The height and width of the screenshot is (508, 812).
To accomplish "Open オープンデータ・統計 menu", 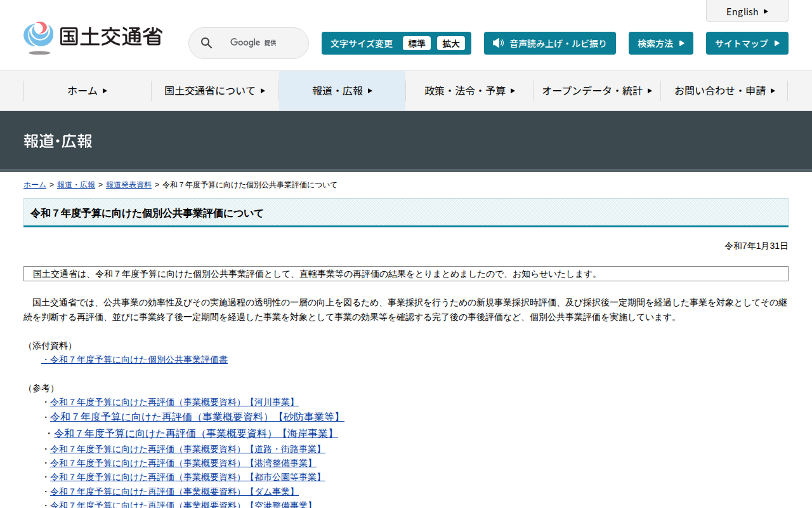I will click(596, 91).
